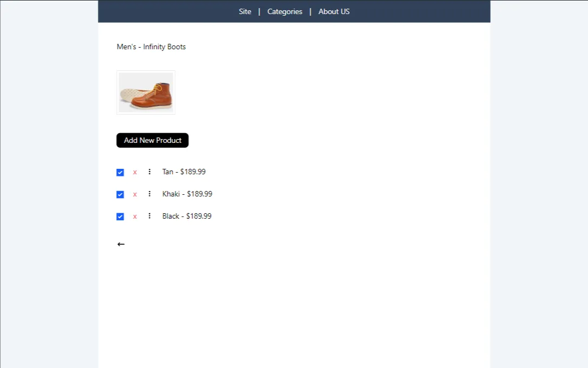Go back using the left arrow icon
Image resolution: width=588 pixels, height=368 pixels.
121,244
